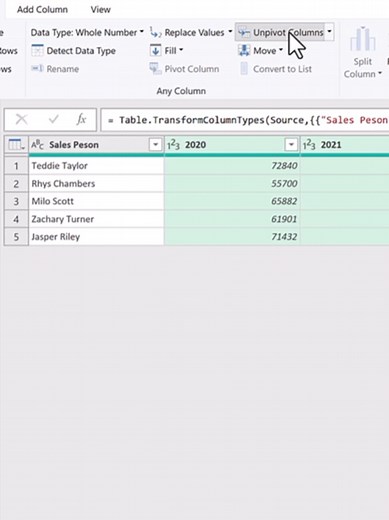Open the 2020 column filter dropdown
Screen dimensions: 389x520
point(291,145)
